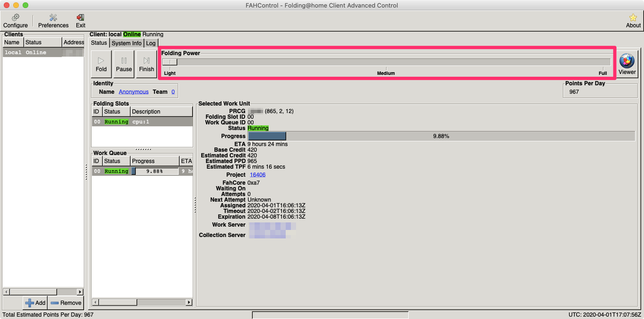
Task: Click the UTC time in status bar
Action: click(x=605, y=315)
